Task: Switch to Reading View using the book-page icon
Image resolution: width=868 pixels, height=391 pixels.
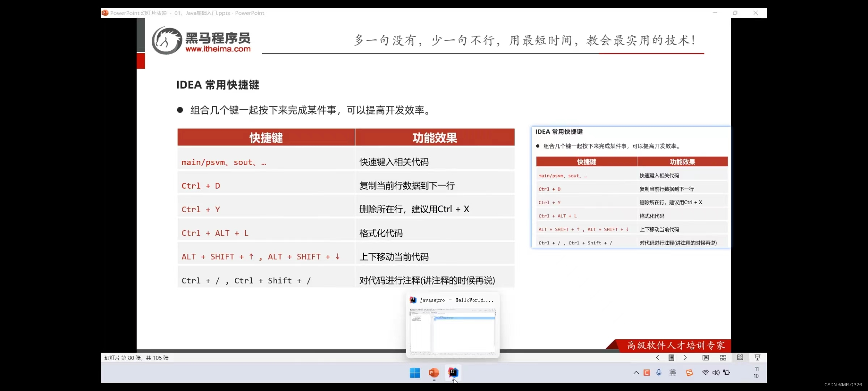Action: click(x=740, y=358)
